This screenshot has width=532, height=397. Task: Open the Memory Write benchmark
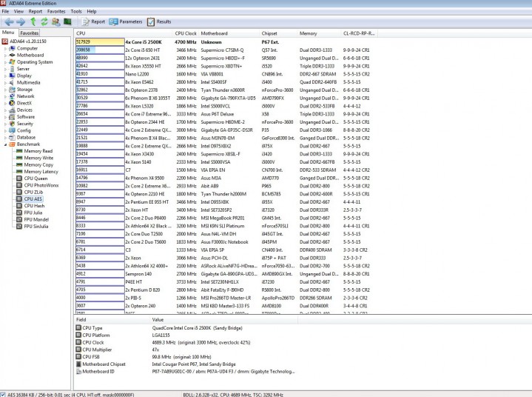(x=35, y=158)
